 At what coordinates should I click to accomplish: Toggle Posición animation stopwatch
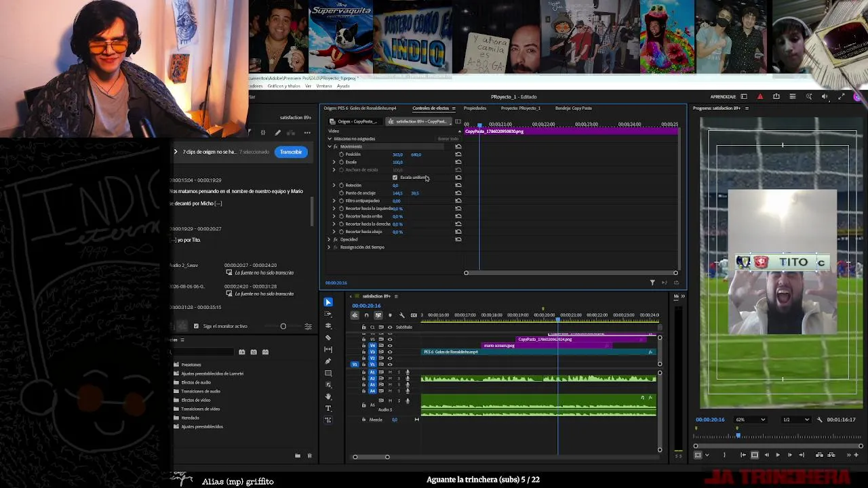(x=341, y=155)
